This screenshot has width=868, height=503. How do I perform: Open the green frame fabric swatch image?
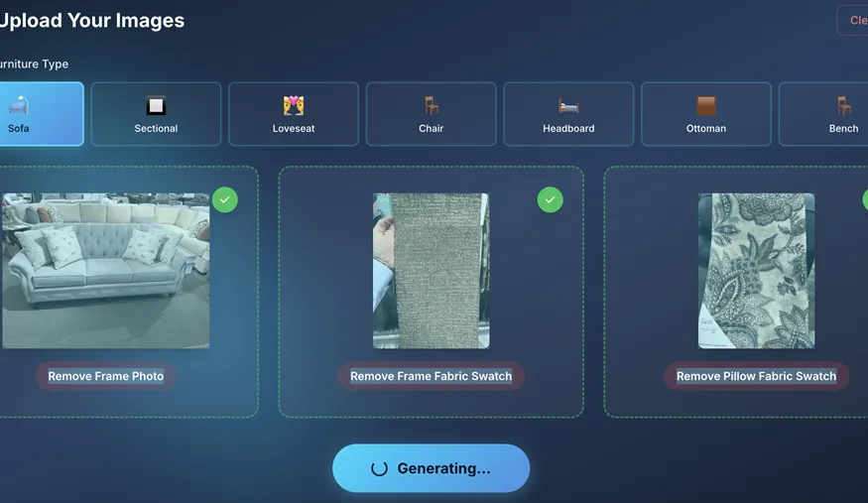(431, 270)
